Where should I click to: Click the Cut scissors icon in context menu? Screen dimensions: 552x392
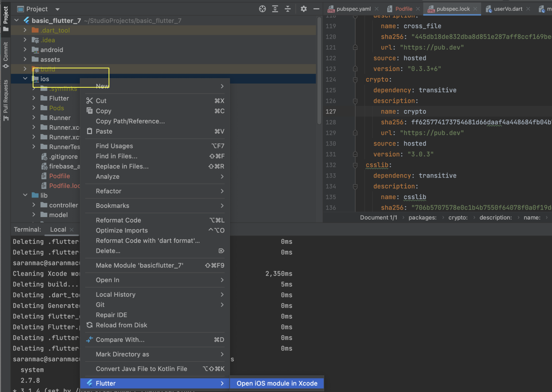pyautogui.click(x=89, y=101)
